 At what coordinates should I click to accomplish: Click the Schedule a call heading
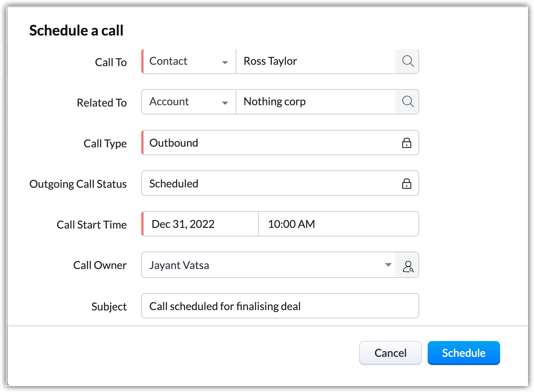76,31
